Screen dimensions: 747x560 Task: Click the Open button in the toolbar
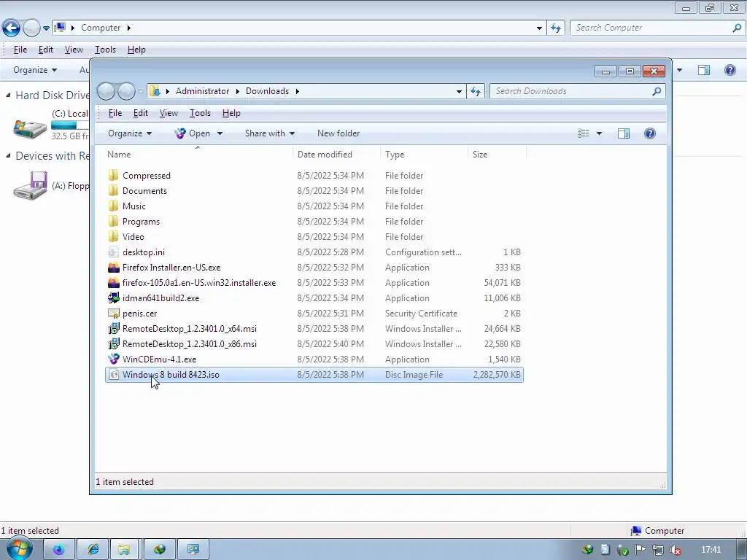[193, 133]
